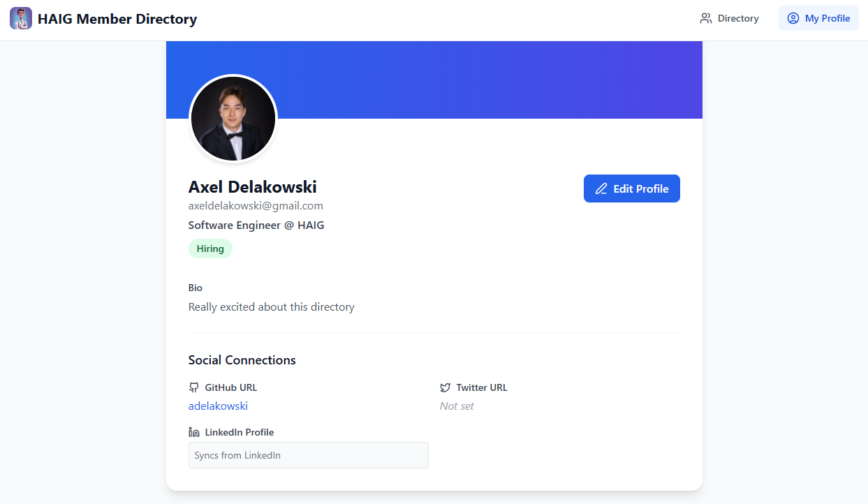The height and width of the screenshot is (504, 868).
Task: Click the HAIG Member Directory title
Action: point(117,19)
